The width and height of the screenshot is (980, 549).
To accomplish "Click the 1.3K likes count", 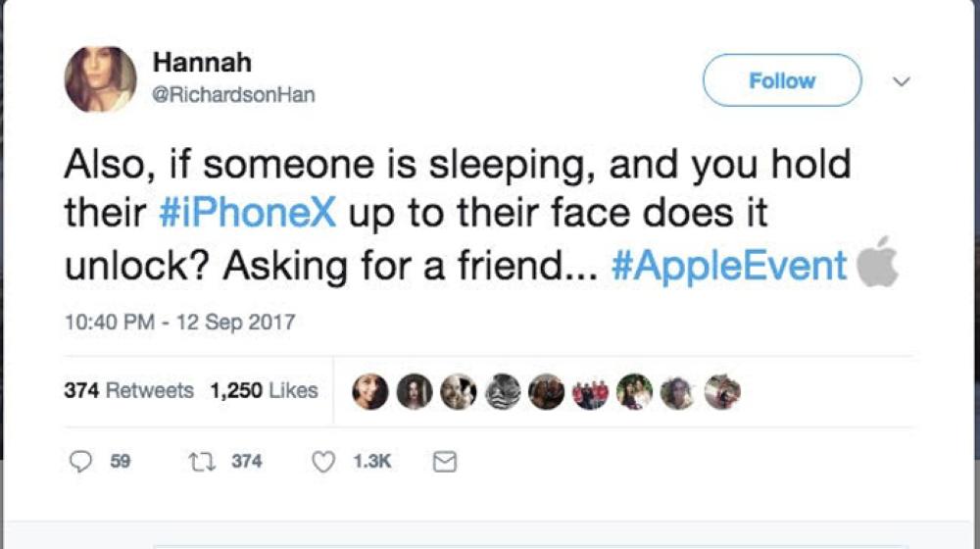I will [x=371, y=461].
